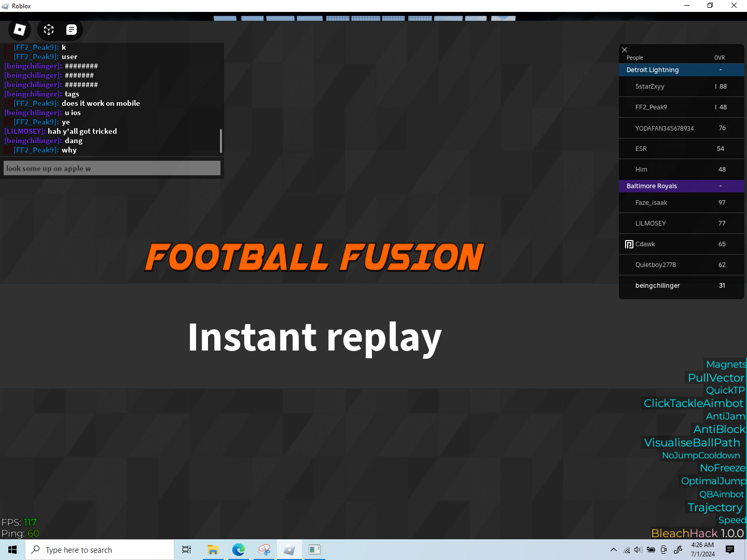Select player Faze_isaak
Screen dimensions: 747x560
682,203
